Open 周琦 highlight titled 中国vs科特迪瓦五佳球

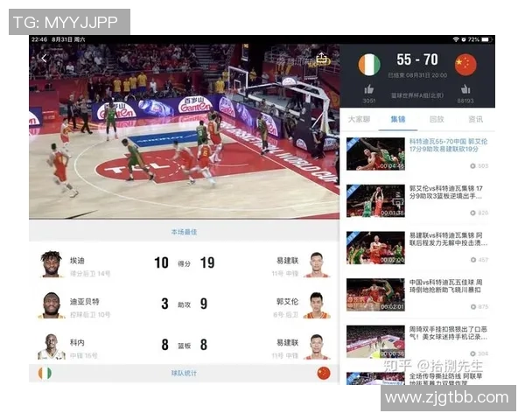point(374,295)
